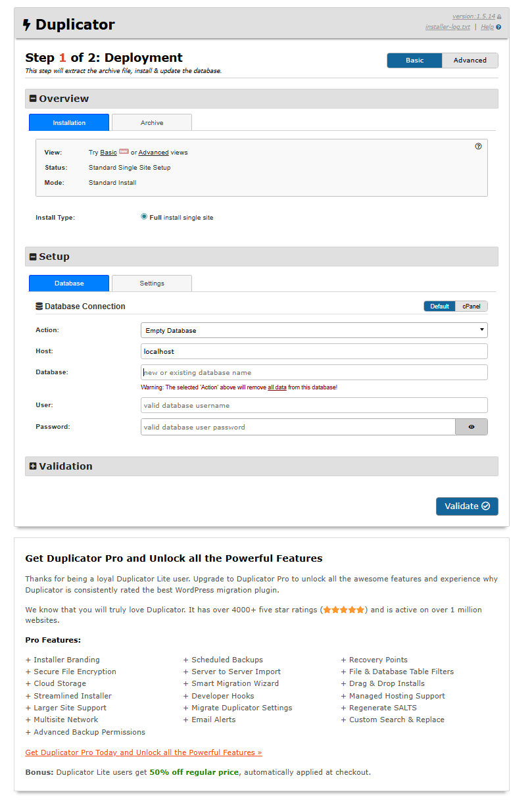Collapse the Overview section minus icon

pos(33,99)
